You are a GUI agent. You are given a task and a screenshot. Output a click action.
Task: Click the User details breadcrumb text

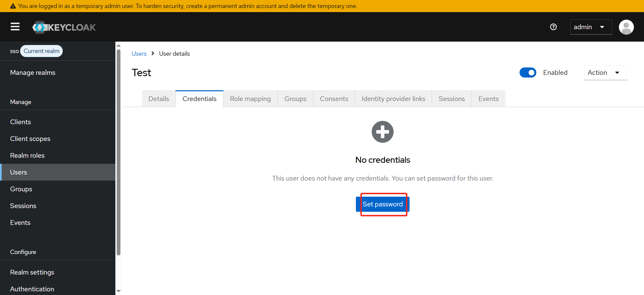174,54
